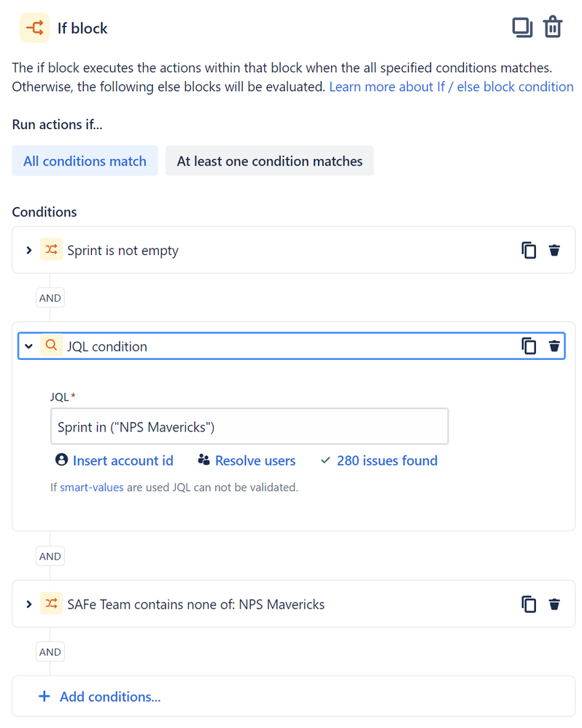The height and width of the screenshot is (728, 582).
Task: Remove the JQL condition with trash icon
Action: tap(554, 346)
